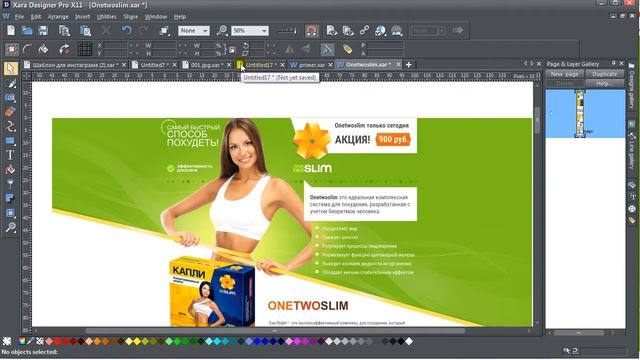Open the Edit menu

click(36, 17)
